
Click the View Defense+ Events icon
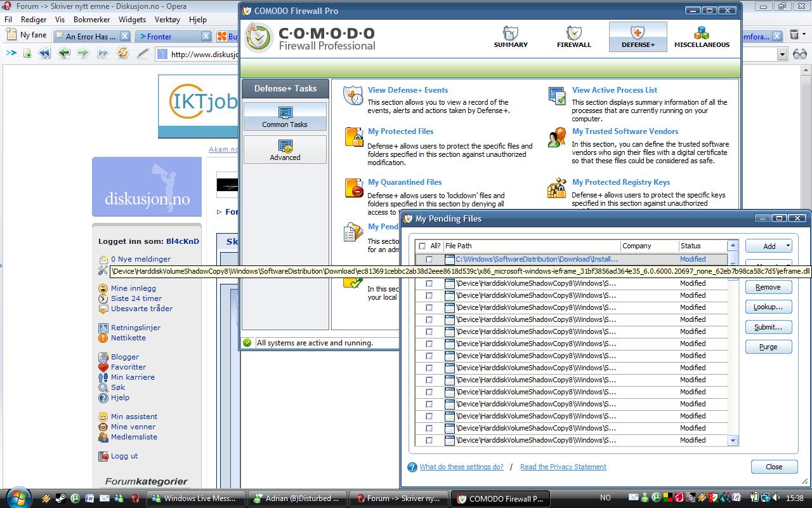pos(353,96)
